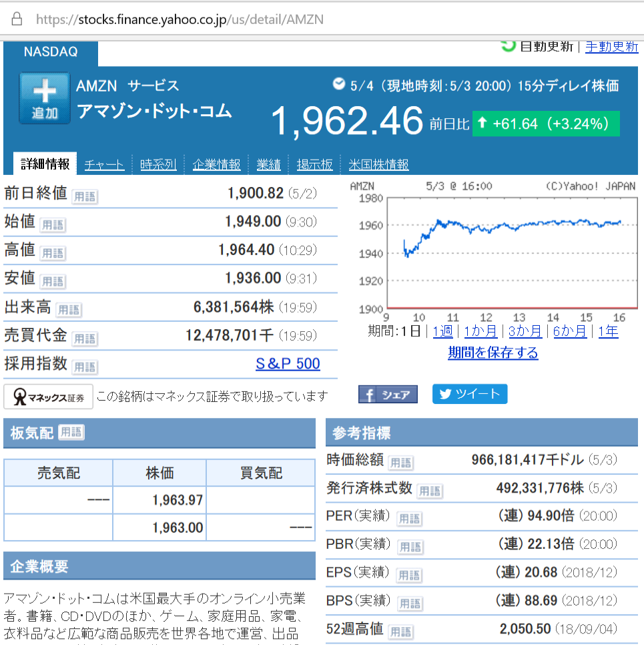Click the 買気配 column header
This screenshot has width=644, height=645.
(x=261, y=473)
